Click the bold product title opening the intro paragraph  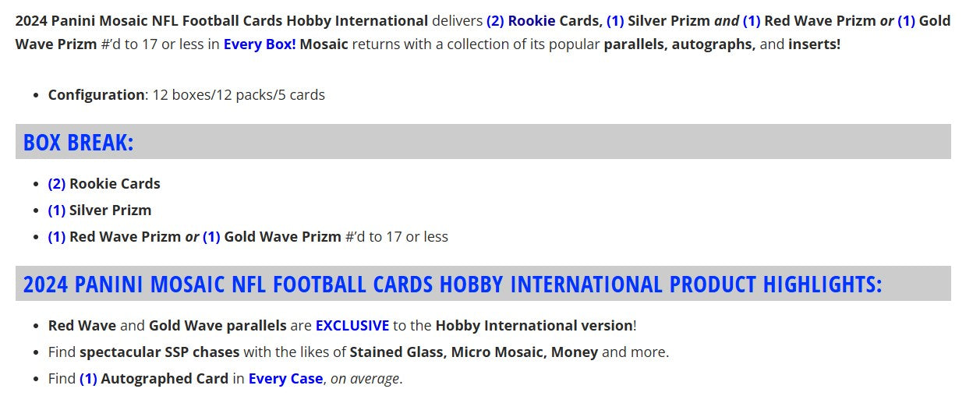221,20
